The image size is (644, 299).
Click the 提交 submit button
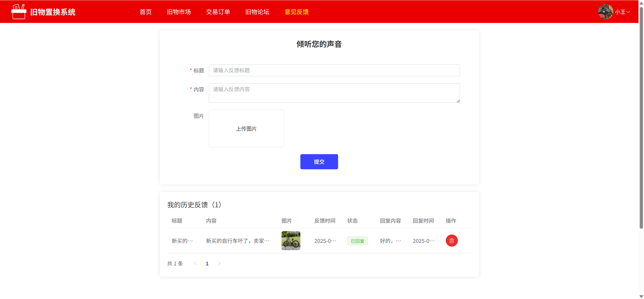[x=319, y=162]
